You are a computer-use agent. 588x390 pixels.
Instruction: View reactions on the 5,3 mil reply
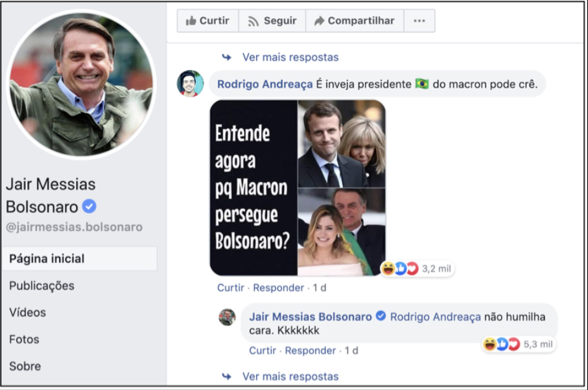519,344
